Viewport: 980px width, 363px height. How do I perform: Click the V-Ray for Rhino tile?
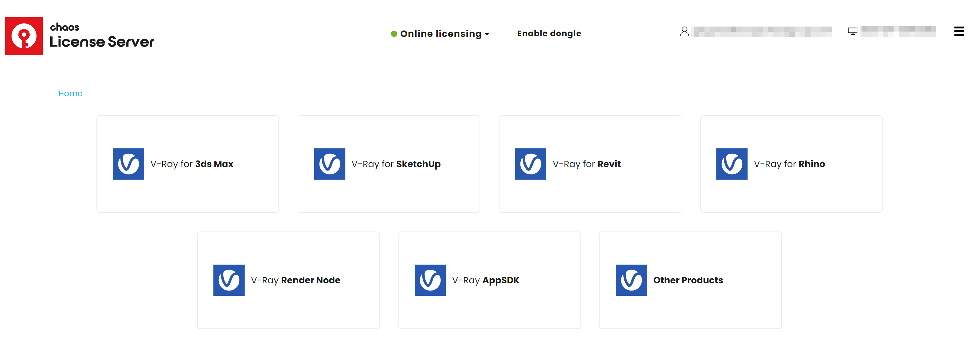click(791, 164)
